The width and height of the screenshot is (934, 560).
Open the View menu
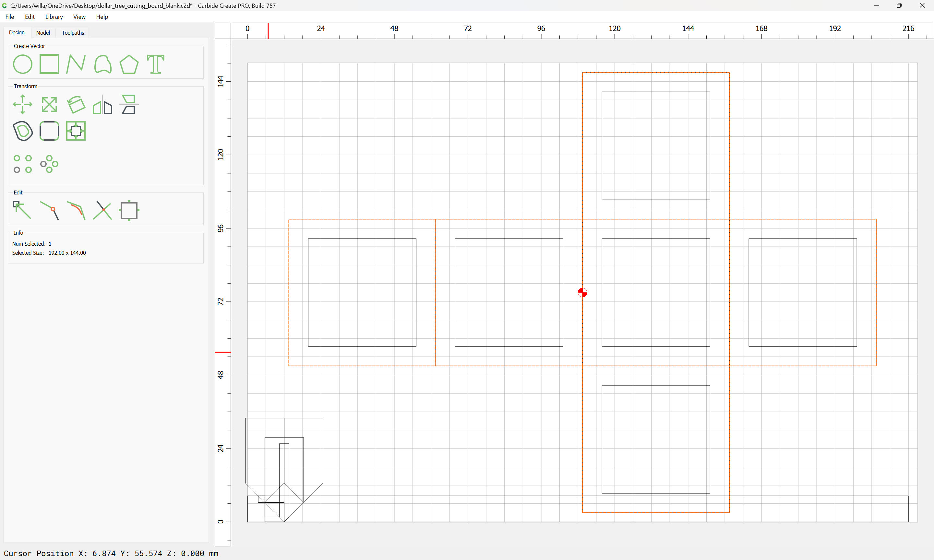coord(79,17)
